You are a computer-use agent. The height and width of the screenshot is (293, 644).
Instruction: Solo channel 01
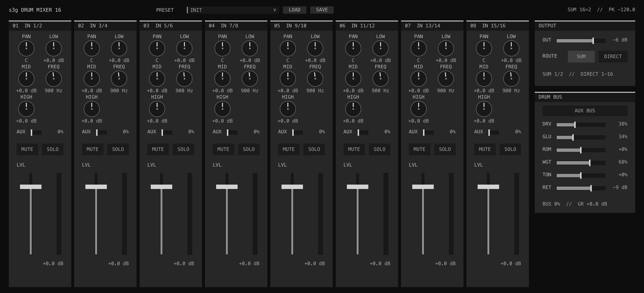(53, 149)
